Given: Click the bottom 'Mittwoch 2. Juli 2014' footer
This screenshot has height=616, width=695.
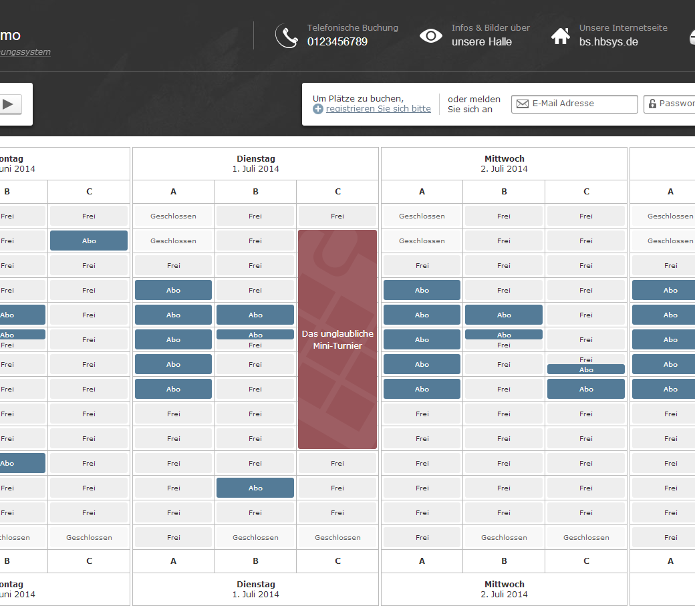Looking at the screenshot, I should [504, 589].
